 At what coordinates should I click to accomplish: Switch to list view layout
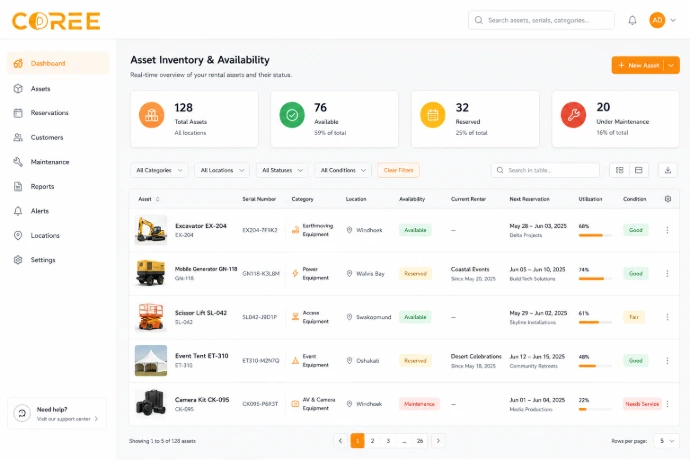(x=620, y=170)
